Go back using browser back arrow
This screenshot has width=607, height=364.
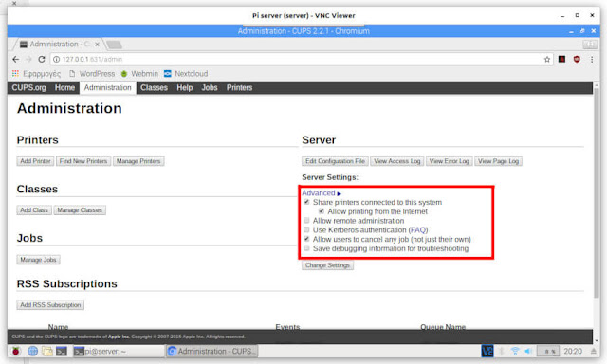click(x=15, y=59)
